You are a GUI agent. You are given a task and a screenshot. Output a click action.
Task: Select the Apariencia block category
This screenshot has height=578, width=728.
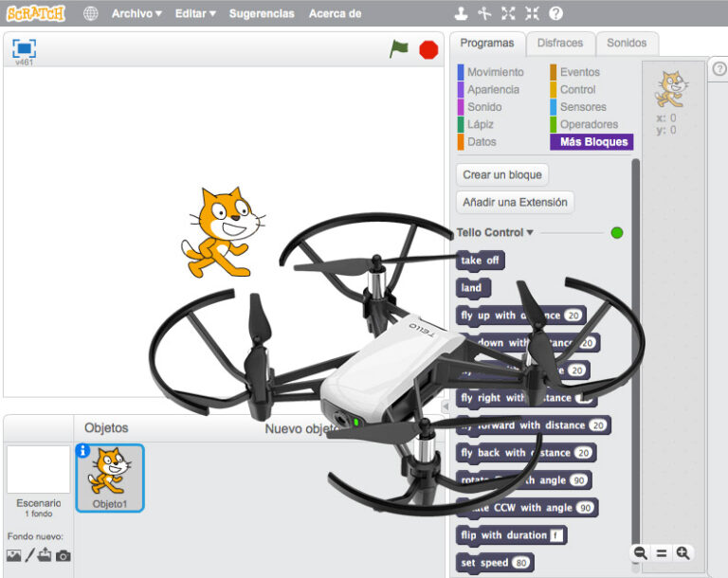[x=488, y=90]
